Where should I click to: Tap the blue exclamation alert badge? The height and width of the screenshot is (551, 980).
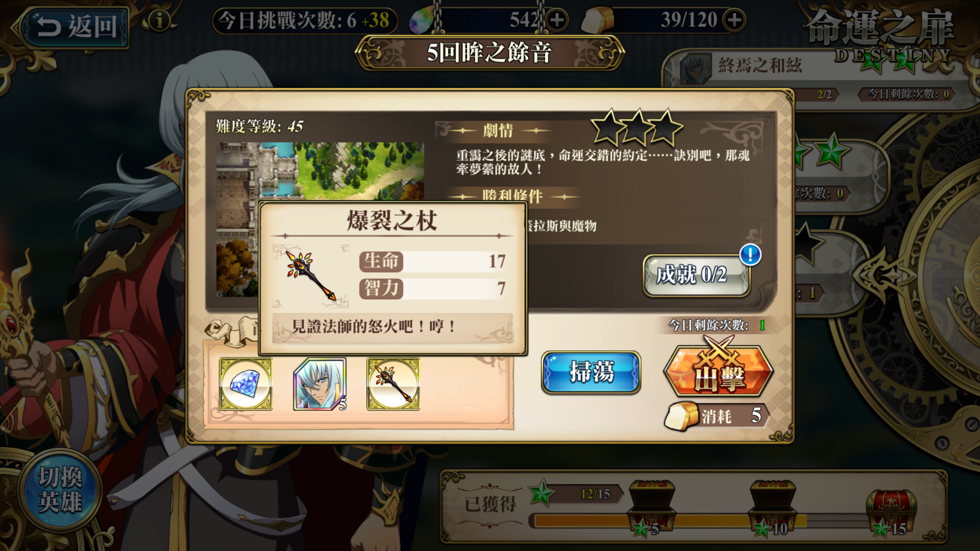(x=750, y=254)
